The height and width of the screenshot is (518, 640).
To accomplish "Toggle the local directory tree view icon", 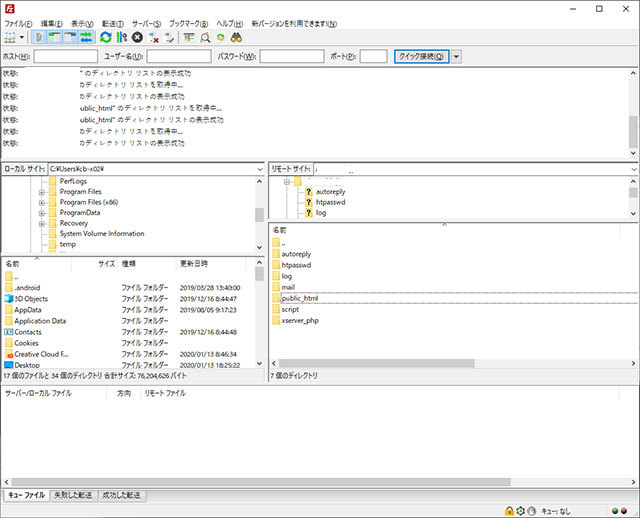I will coord(54,38).
